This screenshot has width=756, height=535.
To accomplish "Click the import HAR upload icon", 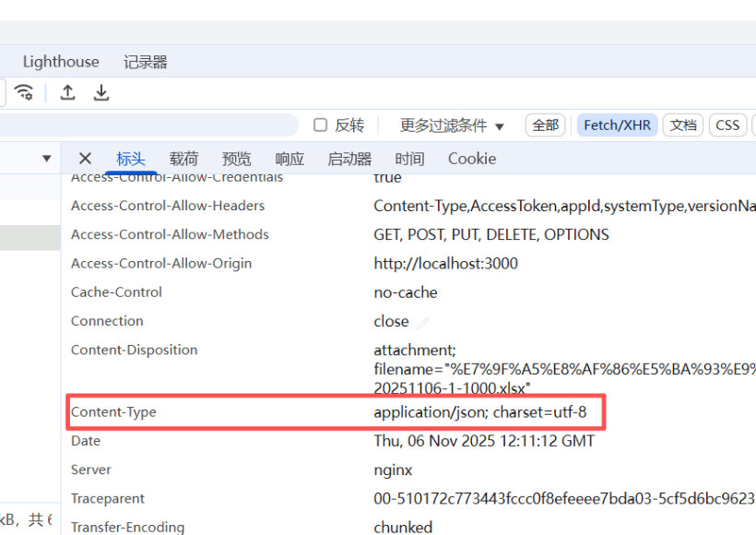I will coord(67,92).
